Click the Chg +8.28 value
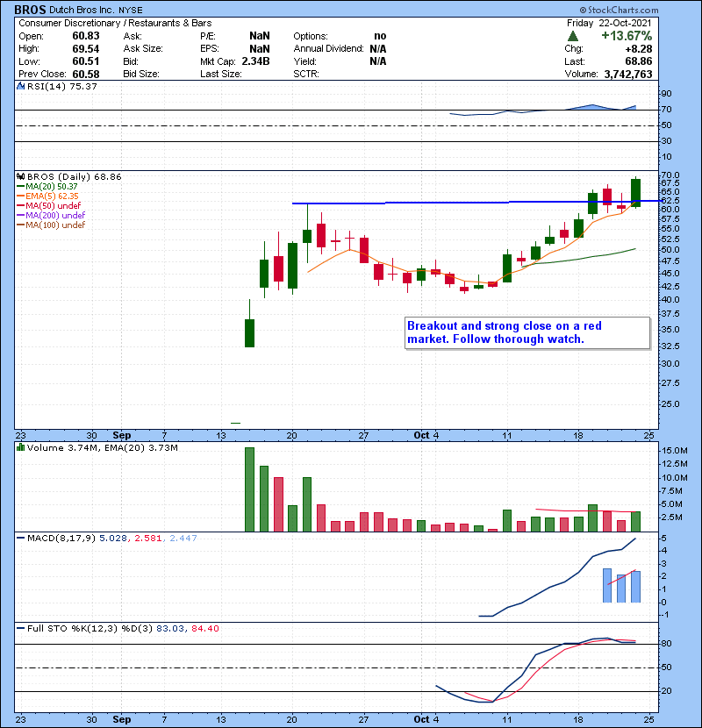Image resolution: width=702 pixels, height=728 pixels. coord(638,49)
